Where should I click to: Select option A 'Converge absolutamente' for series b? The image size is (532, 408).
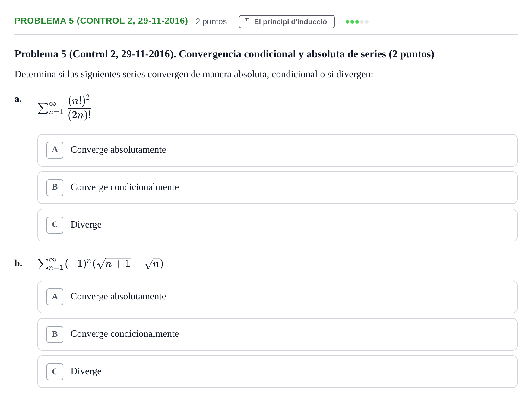[277, 297]
